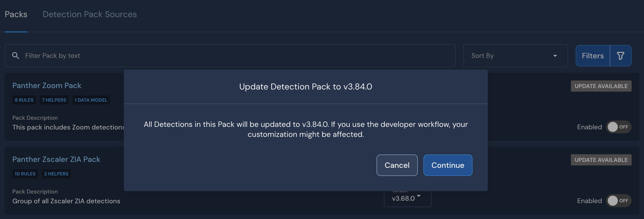Image resolution: width=644 pixels, height=219 pixels.
Task: Toggle the Enabled switch for Panther Zoom Pack
Action: 619,127
